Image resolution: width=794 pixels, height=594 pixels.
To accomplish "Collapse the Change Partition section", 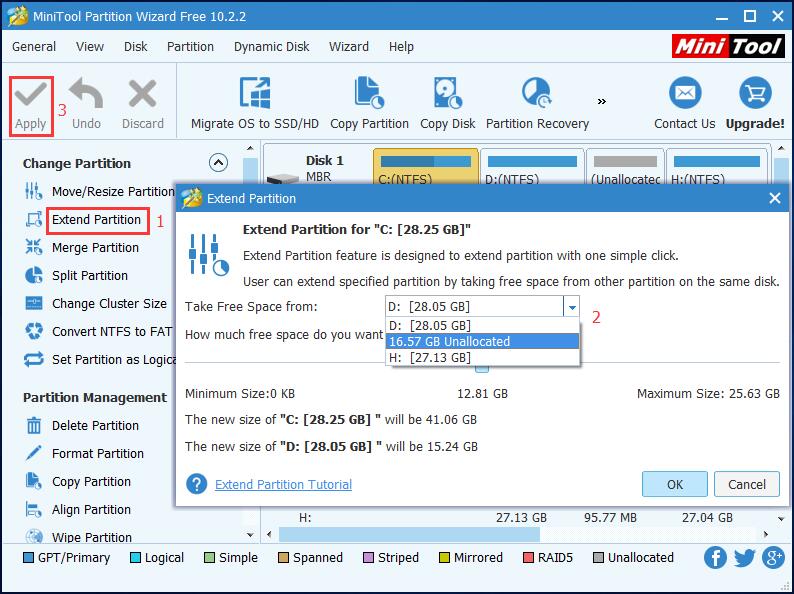I will point(218,163).
